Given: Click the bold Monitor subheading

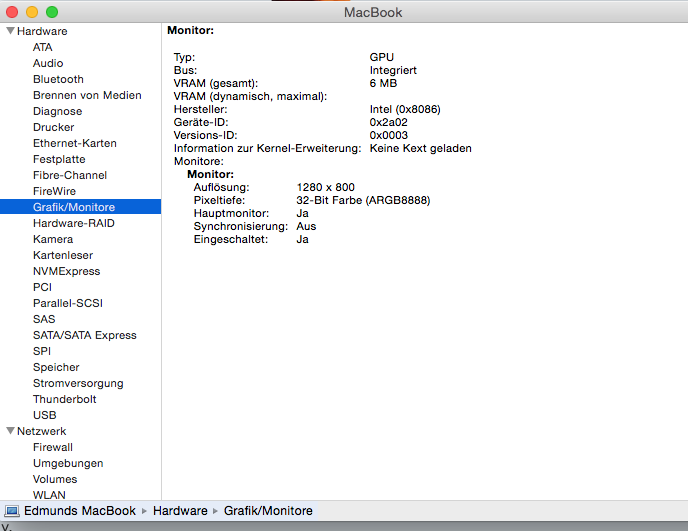Looking at the screenshot, I should [211, 174].
